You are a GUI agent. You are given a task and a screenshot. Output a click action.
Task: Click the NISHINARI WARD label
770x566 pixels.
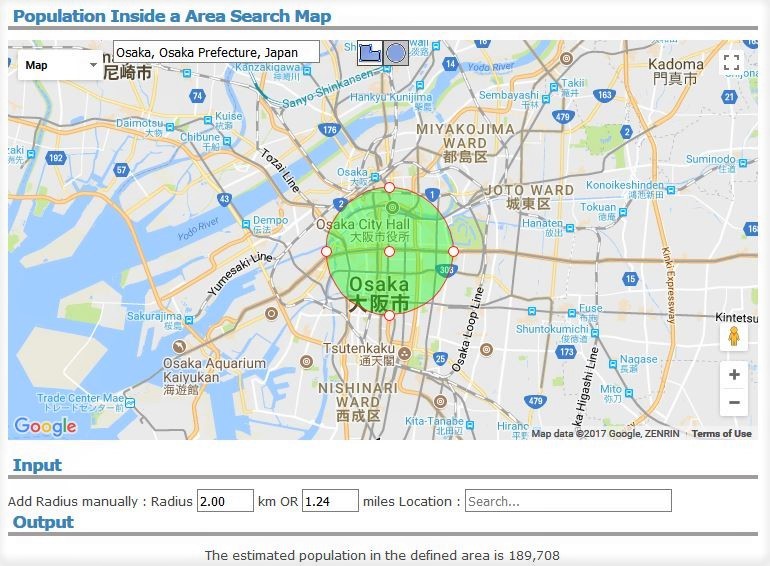[x=358, y=402]
